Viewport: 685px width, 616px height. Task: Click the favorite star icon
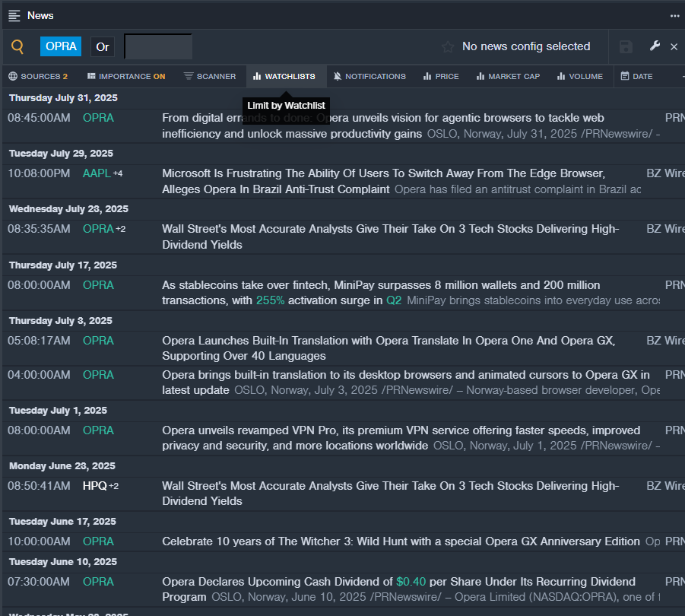click(448, 46)
